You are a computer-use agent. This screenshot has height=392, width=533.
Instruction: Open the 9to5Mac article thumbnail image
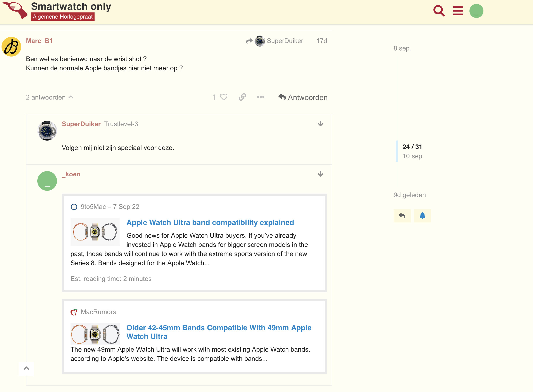click(x=95, y=232)
